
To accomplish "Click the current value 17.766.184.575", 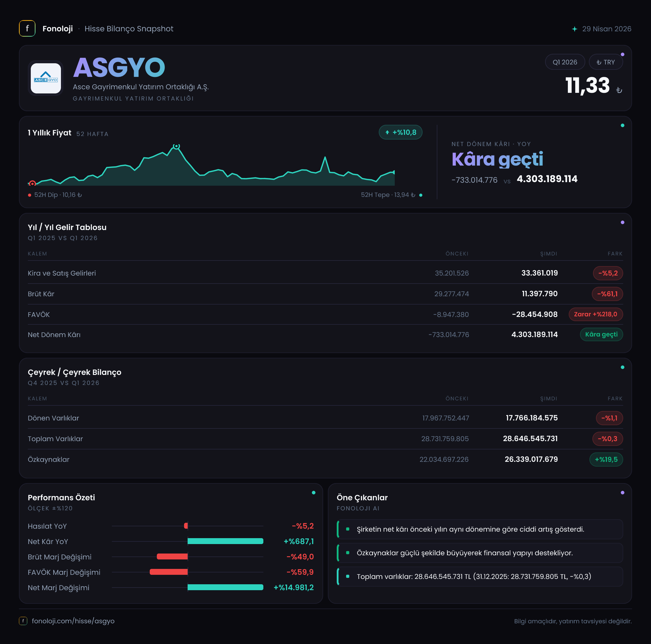I will (x=532, y=418).
